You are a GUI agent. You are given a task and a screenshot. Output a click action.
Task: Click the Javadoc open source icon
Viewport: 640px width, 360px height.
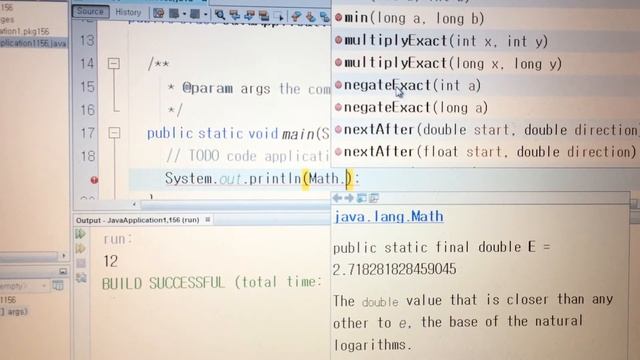pyautogui.click(x=373, y=198)
